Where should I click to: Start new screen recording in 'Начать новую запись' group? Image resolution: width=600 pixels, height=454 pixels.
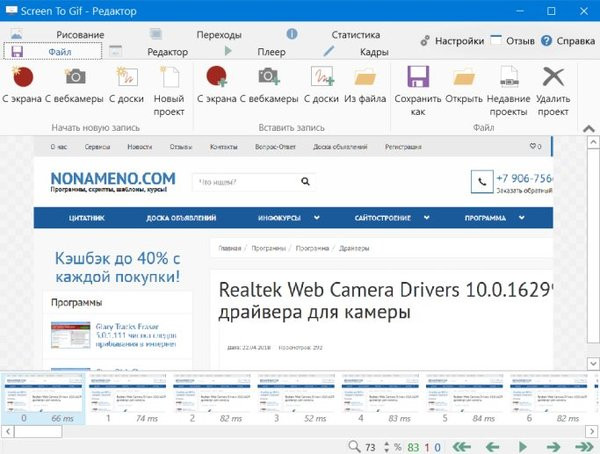pos(21,77)
